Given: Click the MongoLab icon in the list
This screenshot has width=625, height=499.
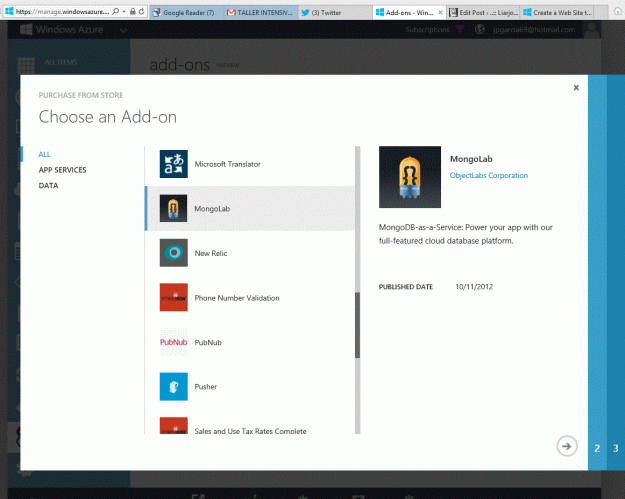Looking at the screenshot, I should [174, 208].
